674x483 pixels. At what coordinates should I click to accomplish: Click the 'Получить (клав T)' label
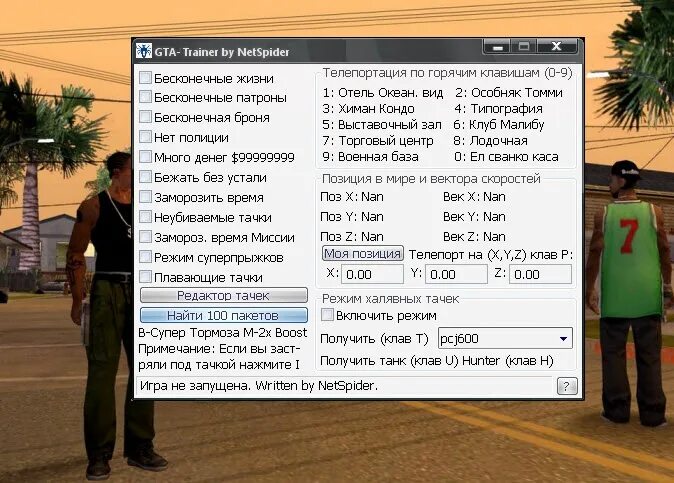click(374, 339)
